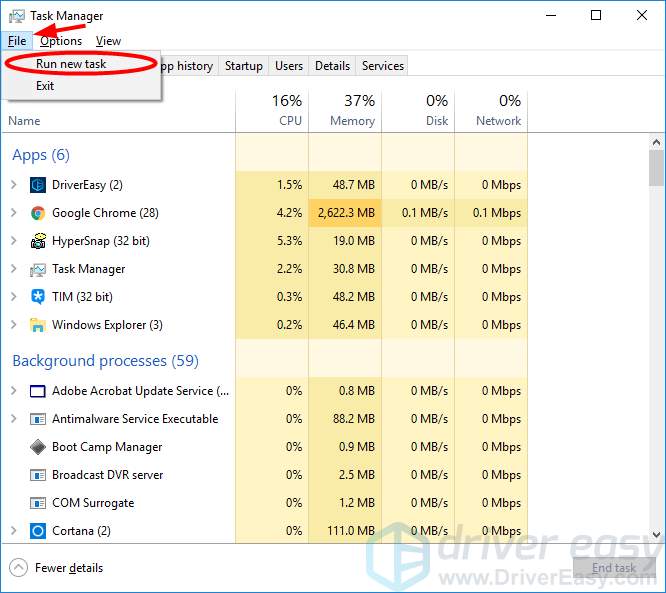The height and width of the screenshot is (593, 666).
Task: Click Chrome's 0.1 MB/s disk value
Action: tap(425, 213)
